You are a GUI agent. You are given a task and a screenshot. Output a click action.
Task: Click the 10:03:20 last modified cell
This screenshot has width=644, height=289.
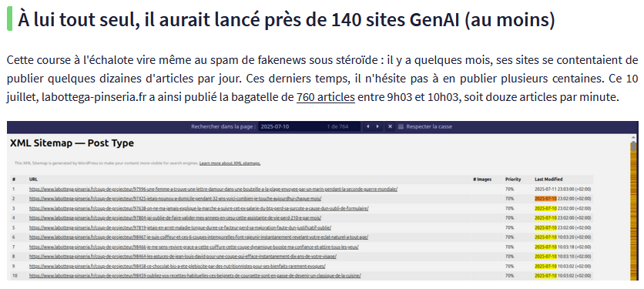pyautogui.click(x=562, y=237)
